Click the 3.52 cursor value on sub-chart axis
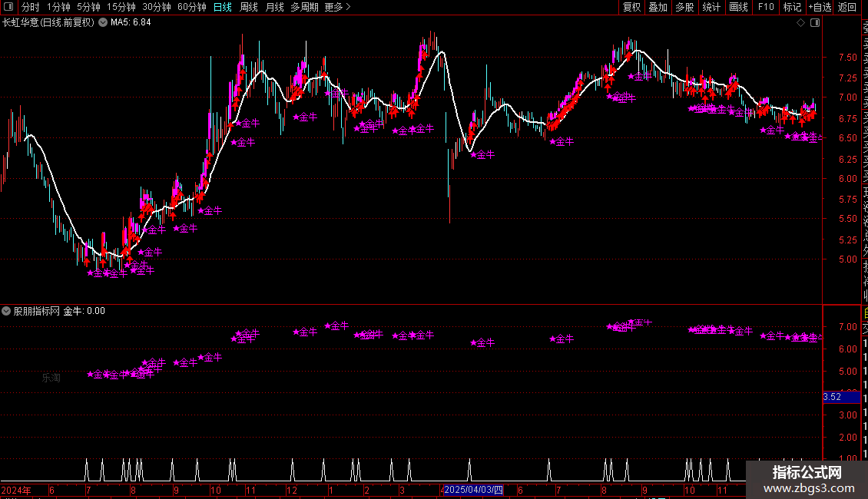This screenshot has width=868, height=499. tap(832, 397)
